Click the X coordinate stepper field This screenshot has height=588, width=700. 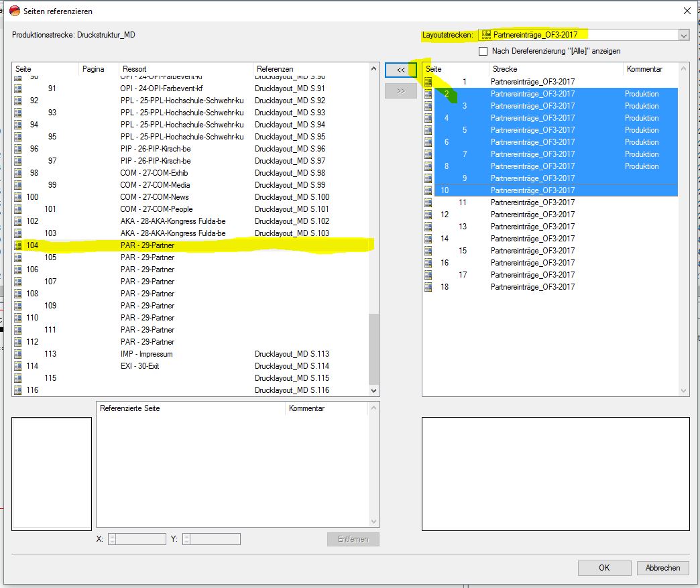[x=136, y=539]
